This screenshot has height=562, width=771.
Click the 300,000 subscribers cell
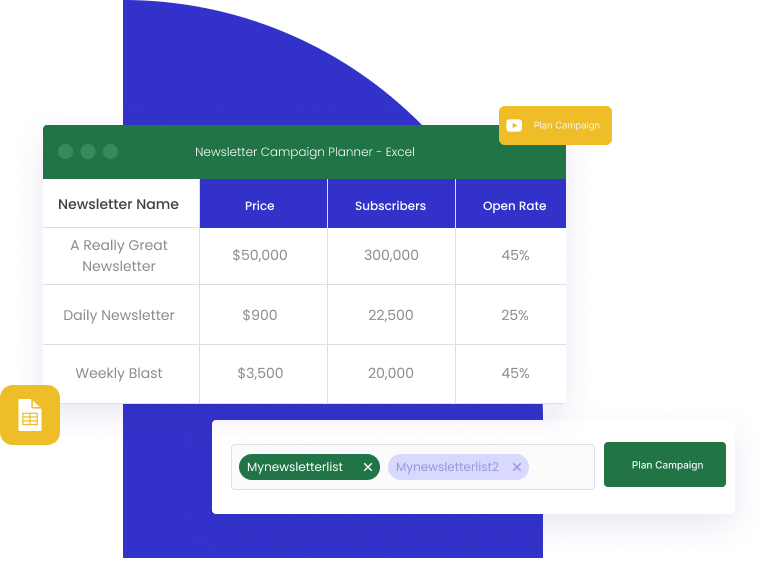coord(391,256)
